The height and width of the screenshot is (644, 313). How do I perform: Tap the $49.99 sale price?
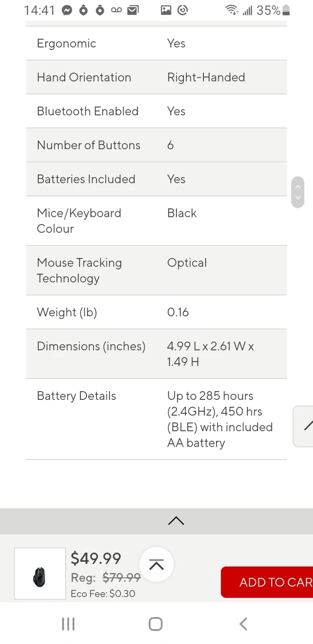pos(96,558)
